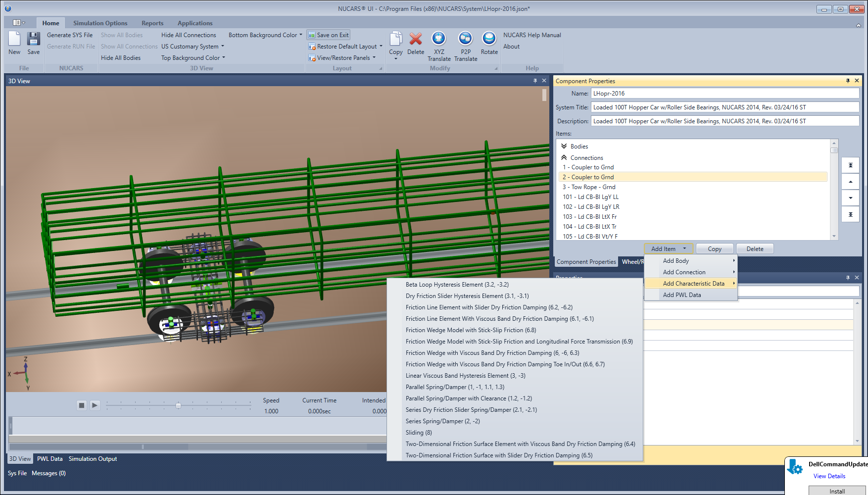Collapse the Connections tree section
Screen dimensions: 868x495
564,157
